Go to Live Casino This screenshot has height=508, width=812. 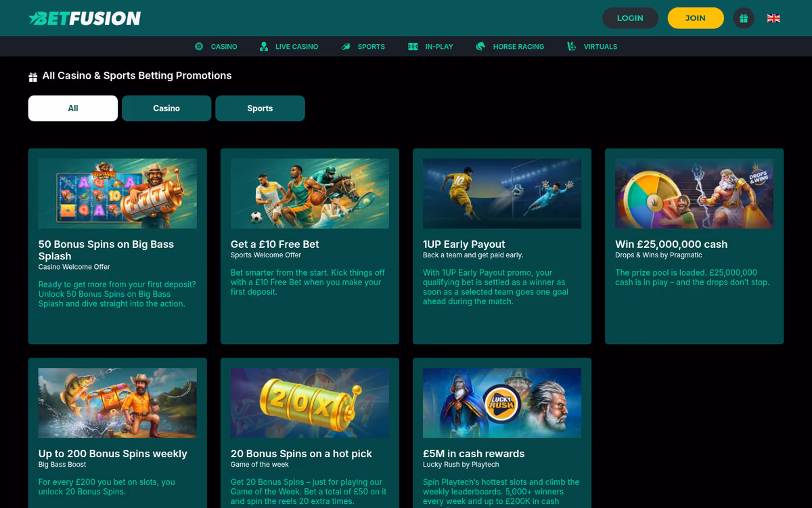(x=296, y=47)
